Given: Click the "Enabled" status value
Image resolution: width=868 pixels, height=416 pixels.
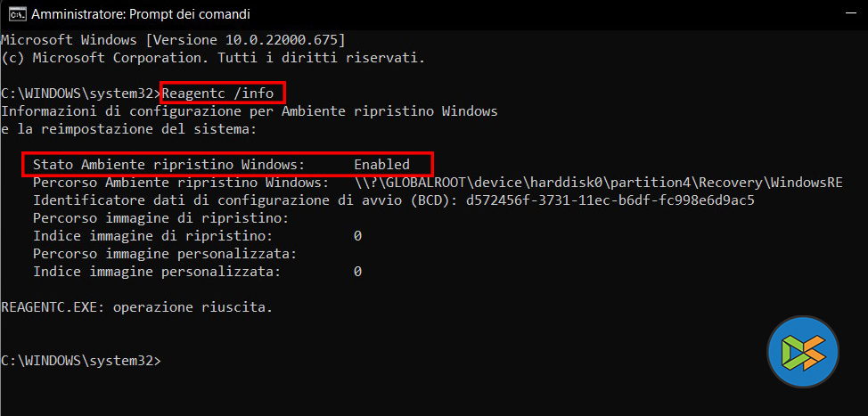Looking at the screenshot, I should 381,165.
